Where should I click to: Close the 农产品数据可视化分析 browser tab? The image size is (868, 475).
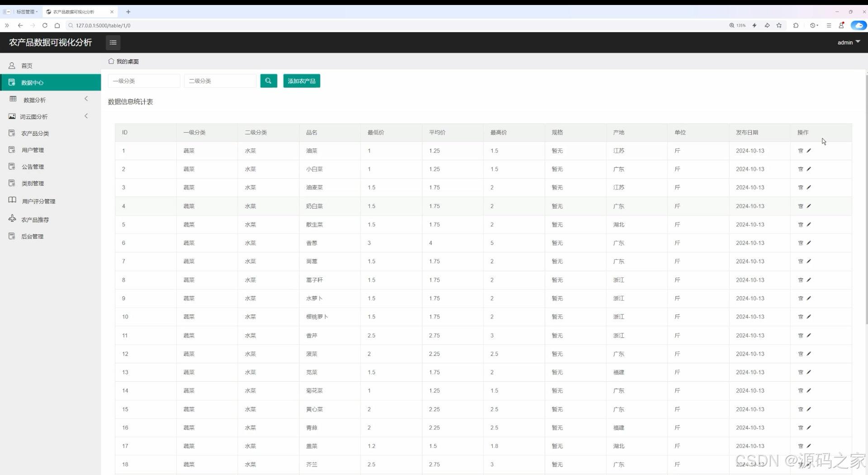point(112,12)
